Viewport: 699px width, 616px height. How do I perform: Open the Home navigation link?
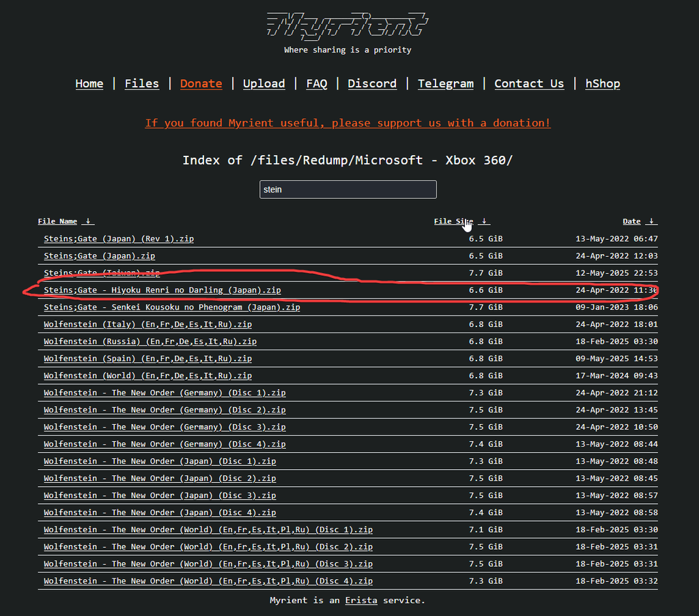pyautogui.click(x=89, y=83)
